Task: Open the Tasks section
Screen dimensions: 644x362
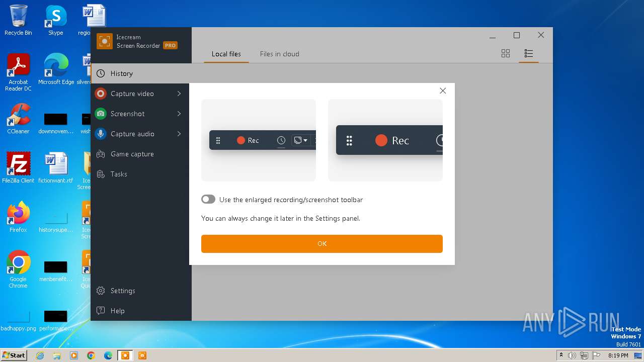Action: (141, 174)
